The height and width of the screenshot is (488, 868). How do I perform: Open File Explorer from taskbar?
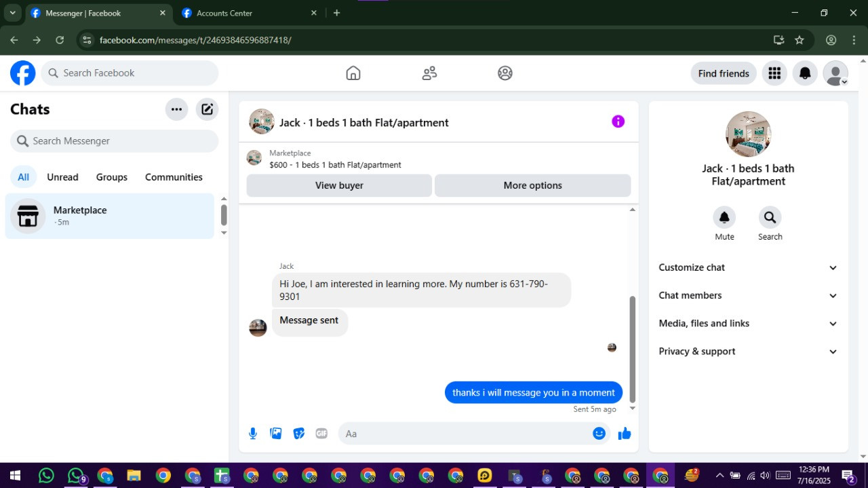coord(134,475)
